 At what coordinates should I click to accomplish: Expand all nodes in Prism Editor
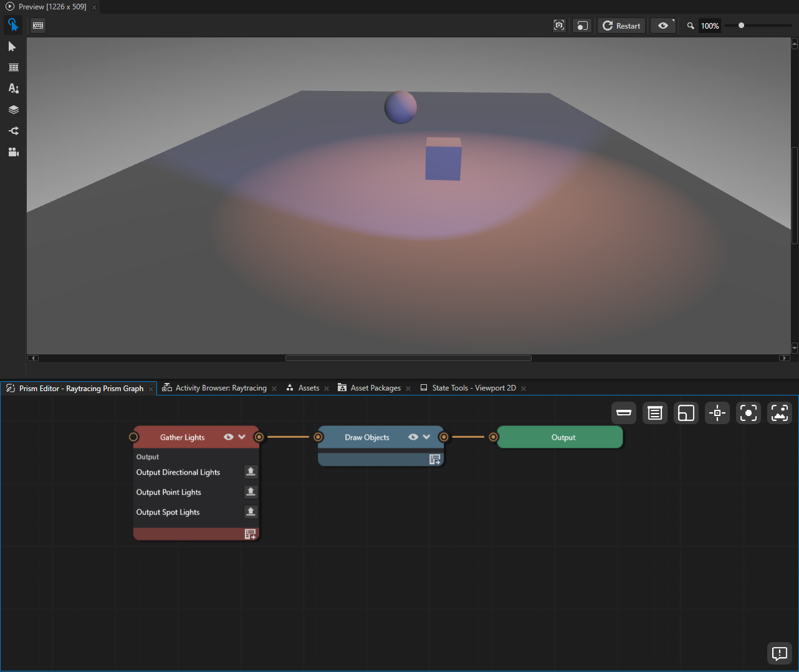[655, 413]
